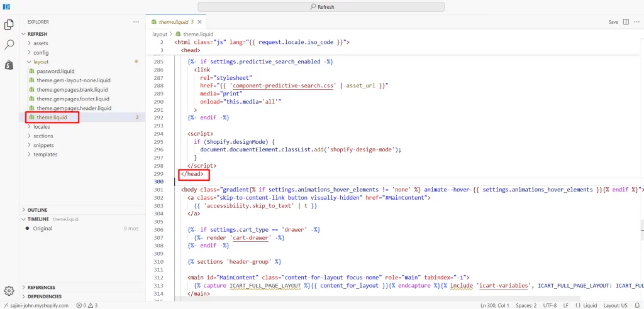Screen dimensions: 644x309
Task: Click the <main id="MainContent"> line
Action: (328, 278)
